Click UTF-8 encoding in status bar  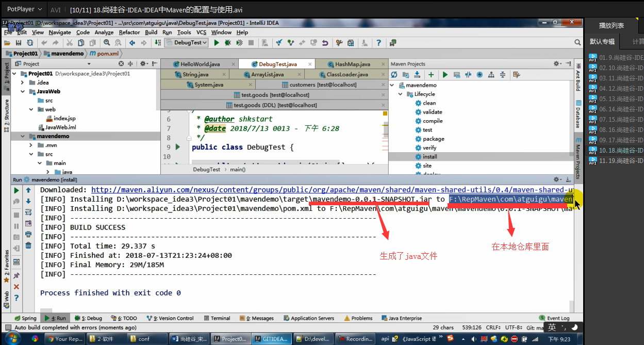[x=514, y=327]
